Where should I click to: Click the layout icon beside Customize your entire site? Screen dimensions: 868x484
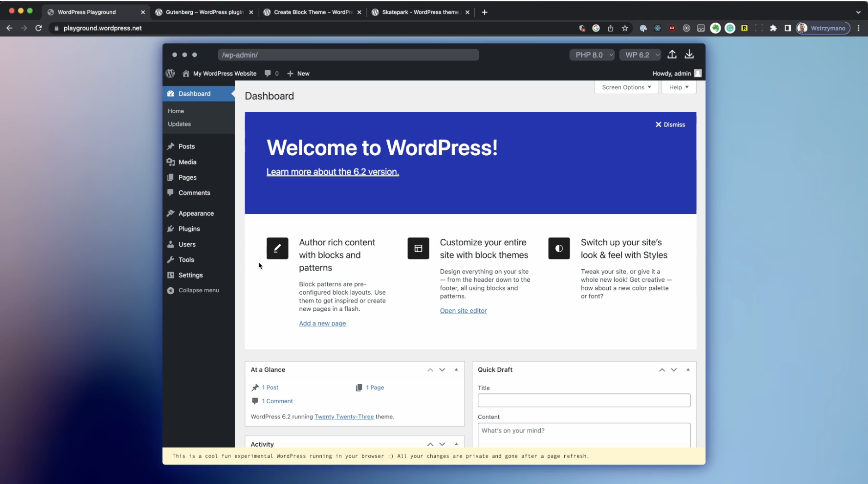pyautogui.click(x=418, y=248)
